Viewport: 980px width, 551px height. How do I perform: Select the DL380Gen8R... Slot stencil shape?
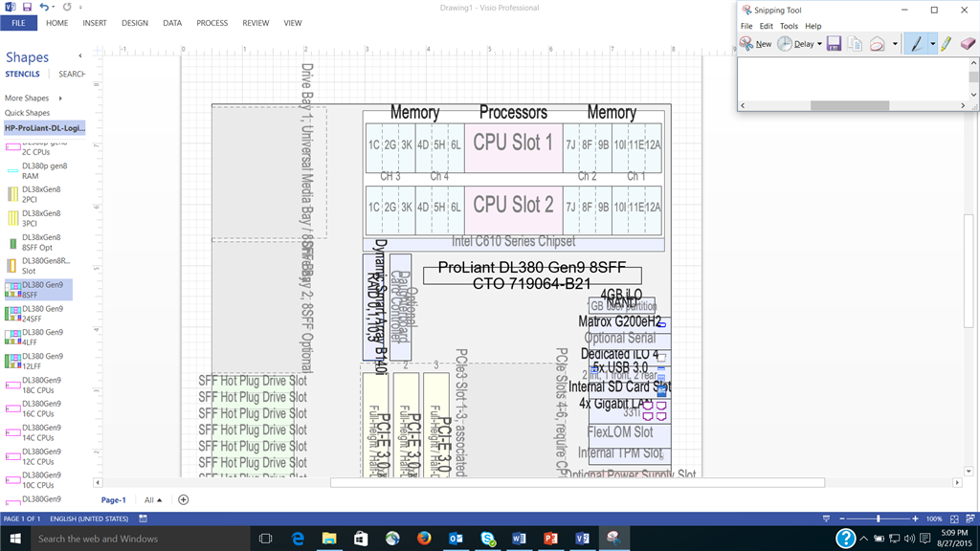click(x=38, y=266)
